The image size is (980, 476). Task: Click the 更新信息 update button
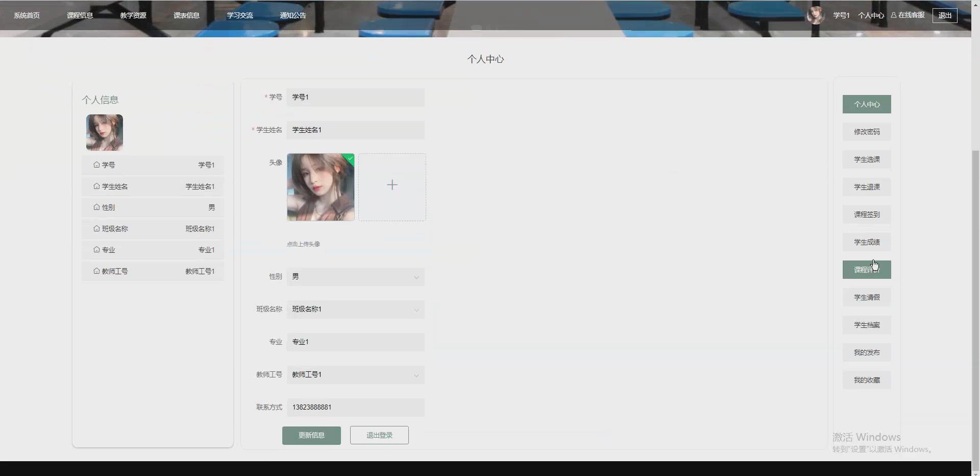pos(311,435)
